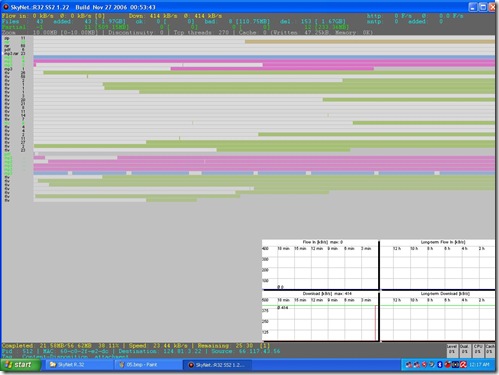The height and width of the screenshot is (375, 499).
Task: Click red spike in Download graph
Action: click(375, 323)
